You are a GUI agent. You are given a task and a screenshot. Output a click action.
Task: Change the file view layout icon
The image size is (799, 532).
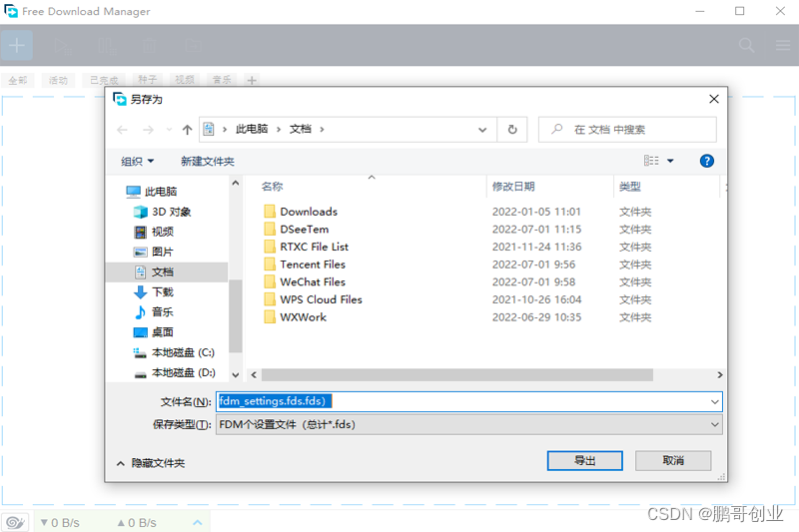[651, 161]
